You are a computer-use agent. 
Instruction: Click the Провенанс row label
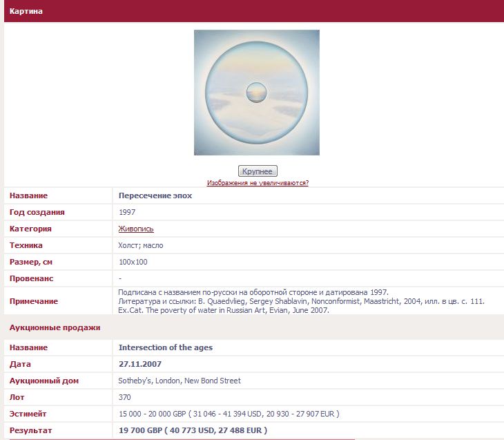31,278
